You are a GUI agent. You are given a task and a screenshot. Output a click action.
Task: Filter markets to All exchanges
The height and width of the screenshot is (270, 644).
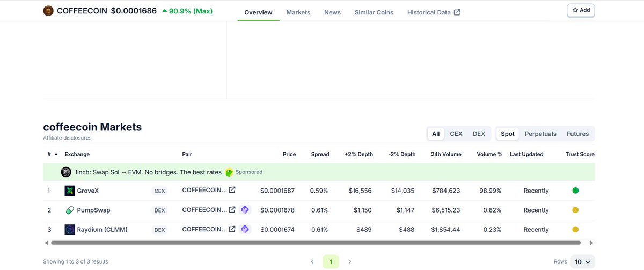[x=436, y=134]
